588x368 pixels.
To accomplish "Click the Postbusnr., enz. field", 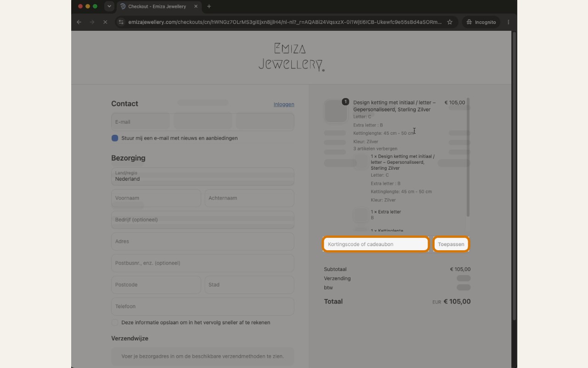I will (203, 263).
